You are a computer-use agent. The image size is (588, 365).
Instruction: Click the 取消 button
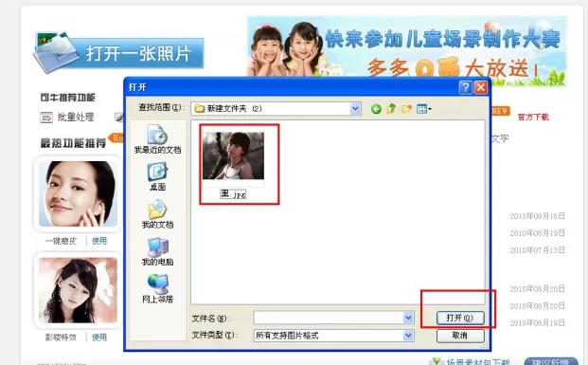(460, 336)
